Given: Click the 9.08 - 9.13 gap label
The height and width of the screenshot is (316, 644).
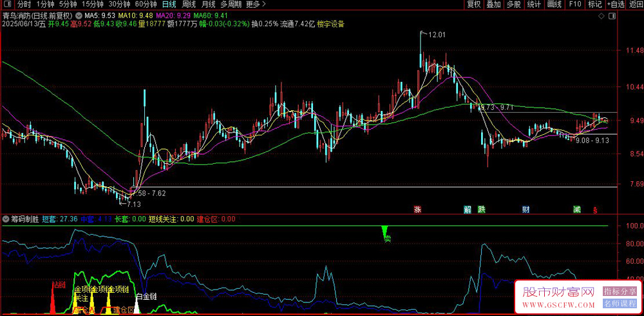Looking at the screenshot, I should point(592,141).
